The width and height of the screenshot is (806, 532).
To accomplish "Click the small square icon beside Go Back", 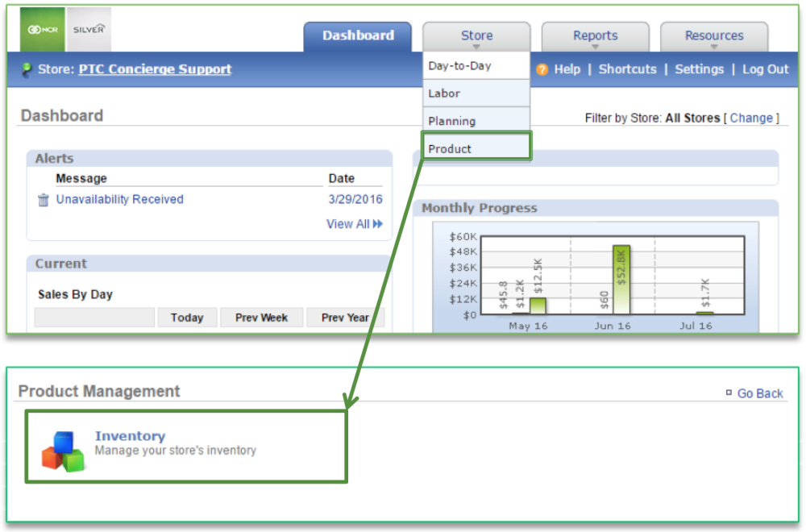I will pyautogui.click(x=728, y=393).
